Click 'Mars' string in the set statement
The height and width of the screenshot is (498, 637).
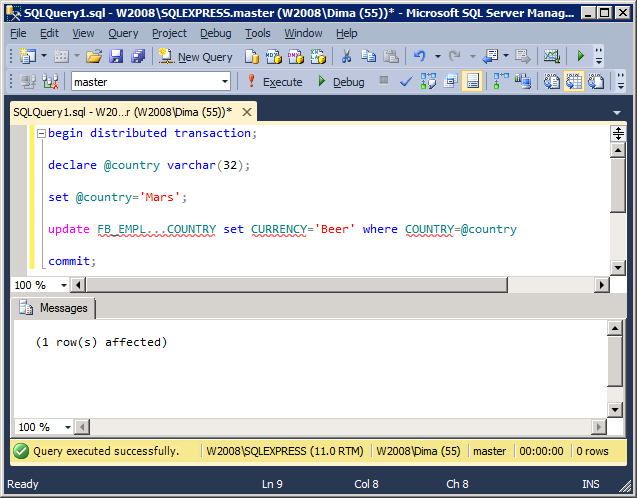pos(162,197)
